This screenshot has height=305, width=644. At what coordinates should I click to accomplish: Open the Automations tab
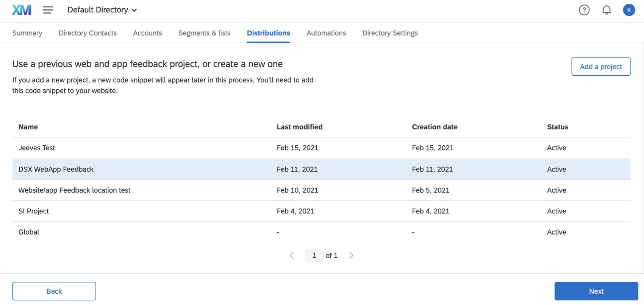(x=326, y=33)
